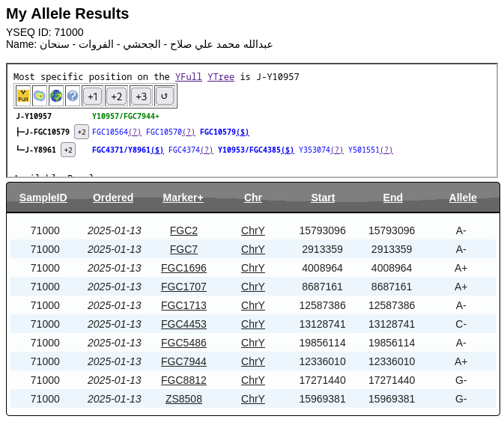Open FGC1713 marker link
Screen dimensions: 504x422
tap(183, 305)
